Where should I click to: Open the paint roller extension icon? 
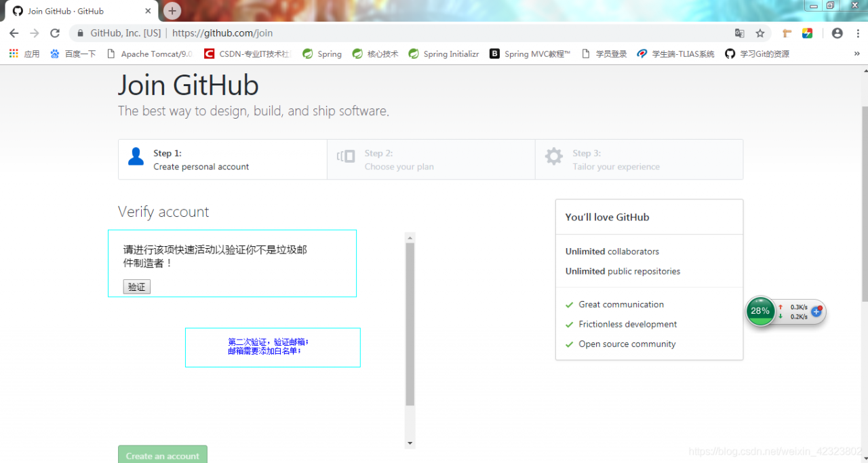pos(787,33)
